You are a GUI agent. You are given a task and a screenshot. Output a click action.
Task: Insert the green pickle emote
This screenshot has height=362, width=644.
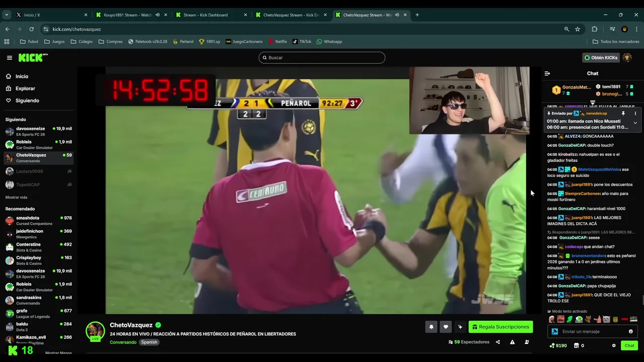570,319
